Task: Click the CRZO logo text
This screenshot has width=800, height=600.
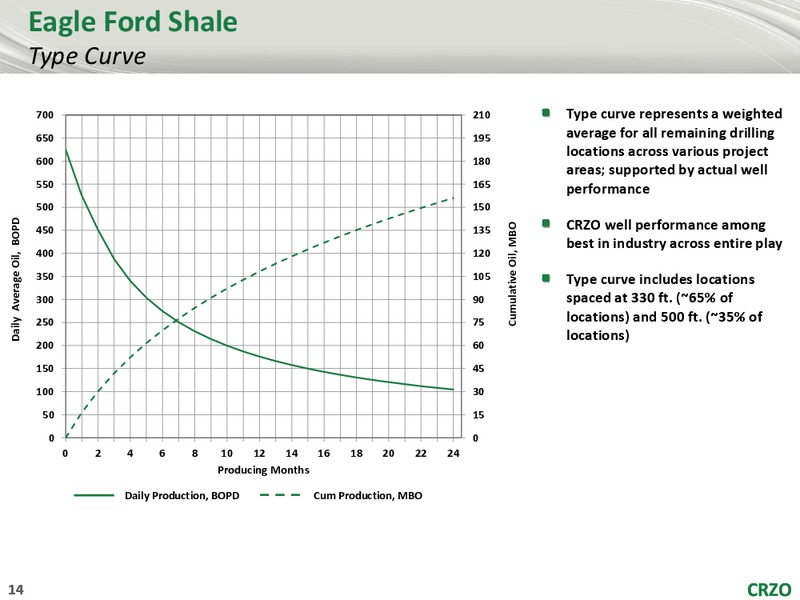Action: pos(769,589)
